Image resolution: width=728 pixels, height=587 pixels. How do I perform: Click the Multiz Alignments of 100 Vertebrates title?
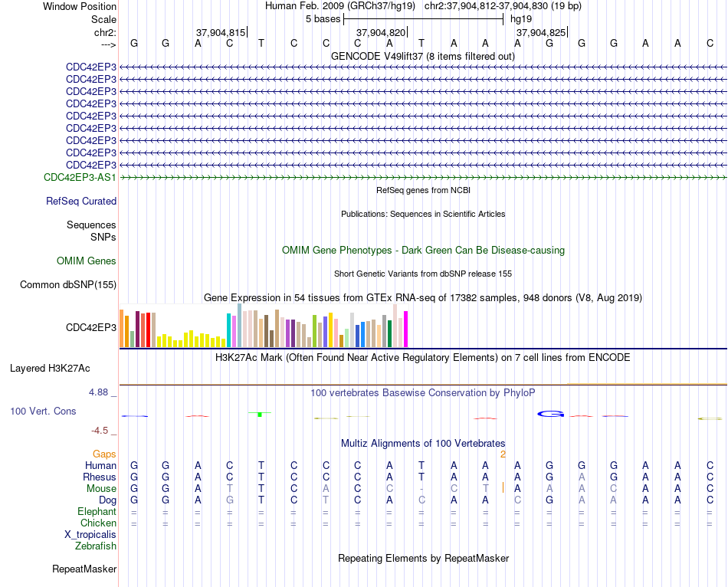423,443
